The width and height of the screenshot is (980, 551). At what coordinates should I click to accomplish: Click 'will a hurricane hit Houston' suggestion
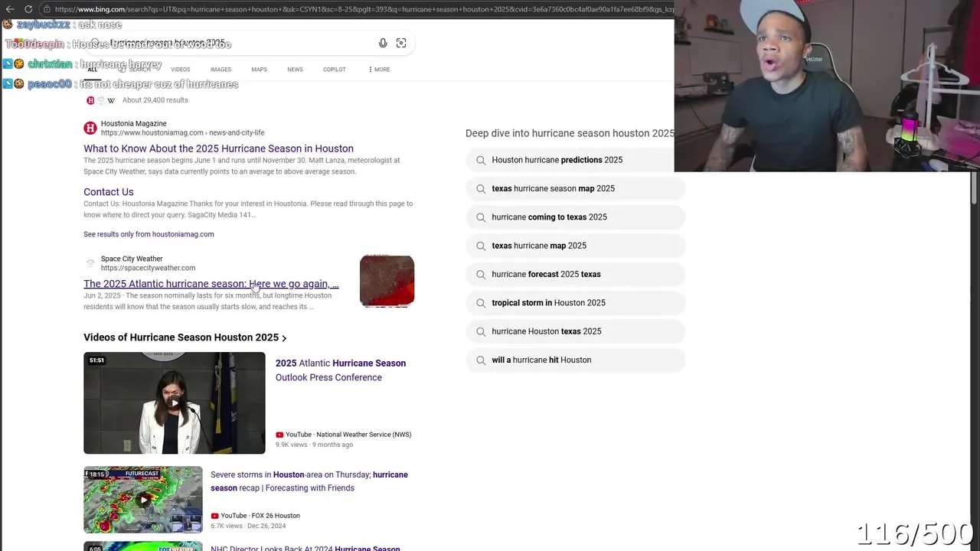coord(574,360)
